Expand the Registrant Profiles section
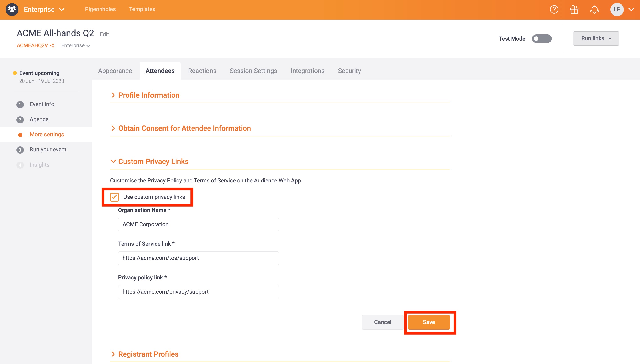This screenshot has height=364, width=640. [148, 354]
